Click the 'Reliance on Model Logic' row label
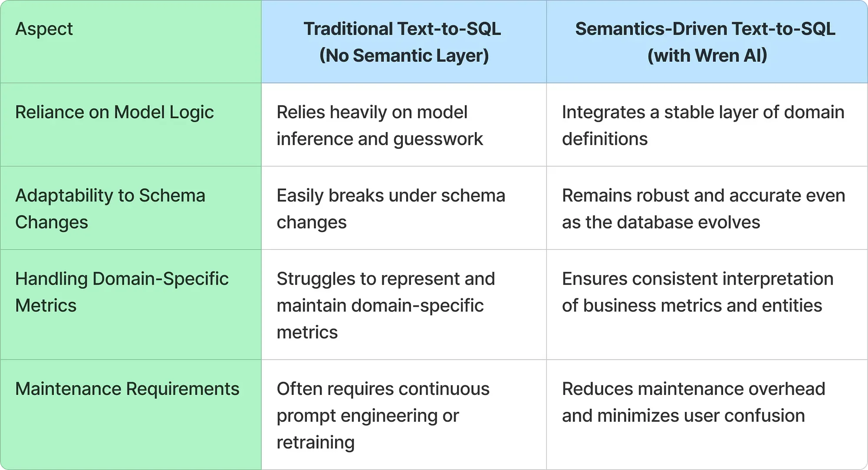The width and height of the screenshot is (868, 470). coord(114,113)
